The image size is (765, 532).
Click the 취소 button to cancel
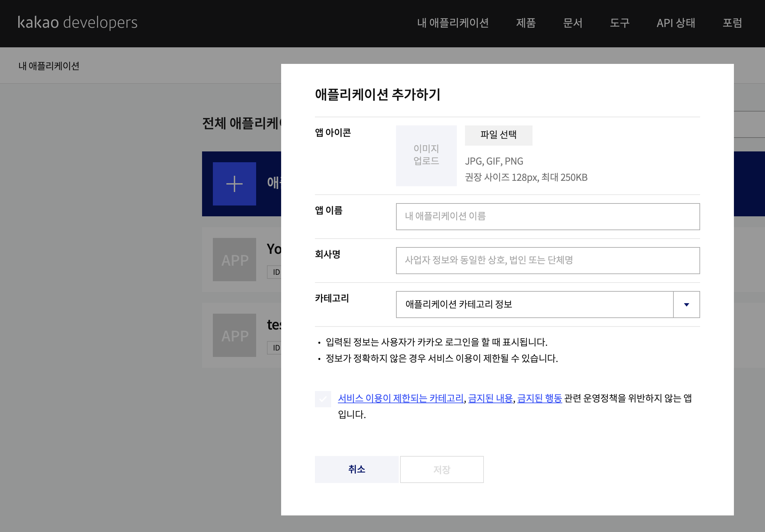(x=356, y=469)
